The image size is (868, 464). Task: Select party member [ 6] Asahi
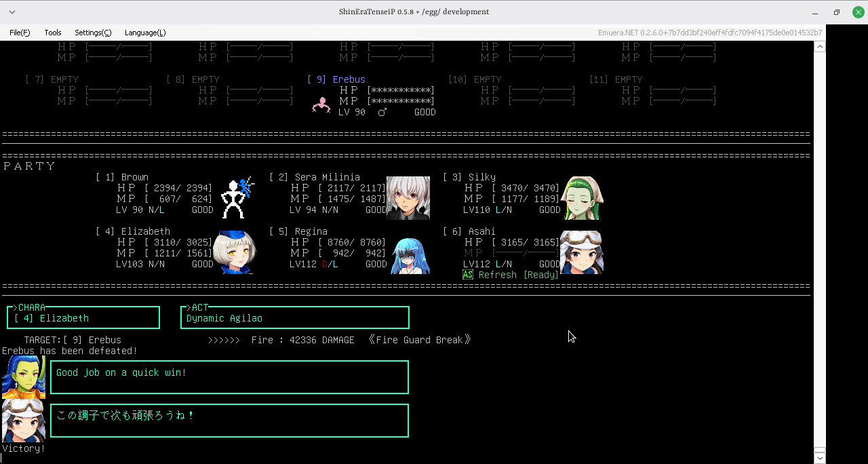tap(469, 231)
